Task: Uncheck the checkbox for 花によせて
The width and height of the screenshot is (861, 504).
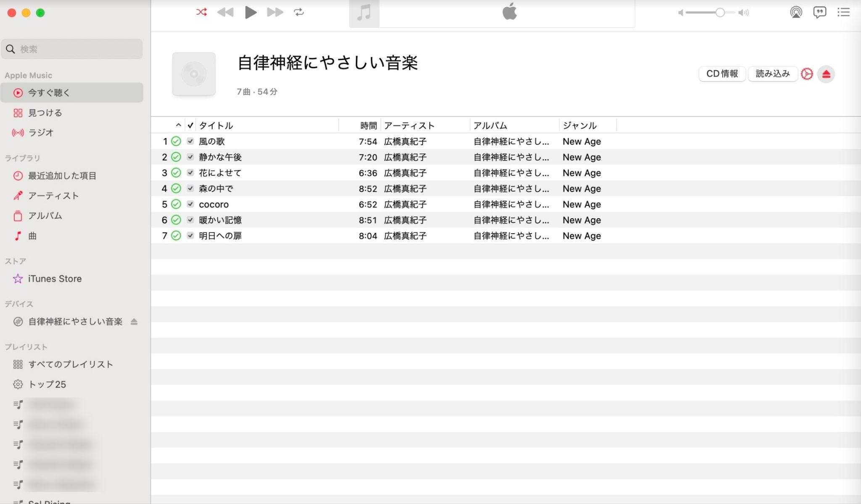Action: pyautogui.click(x=190, y=173)
